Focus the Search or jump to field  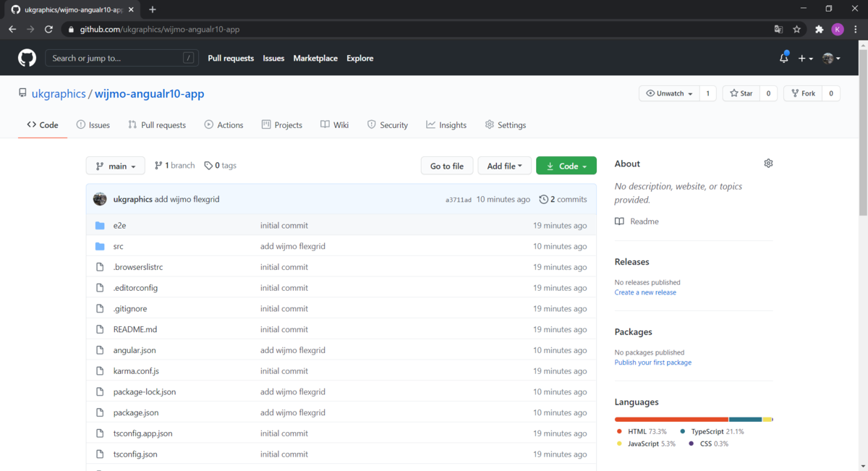click(x=122, y=58)
